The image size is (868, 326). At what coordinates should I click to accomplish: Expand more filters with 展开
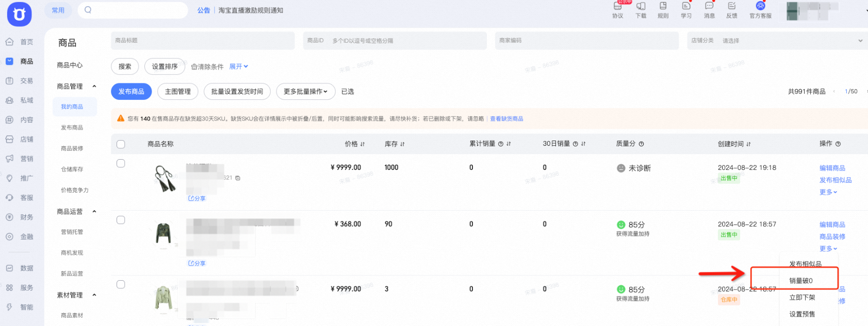pos(239,66)
